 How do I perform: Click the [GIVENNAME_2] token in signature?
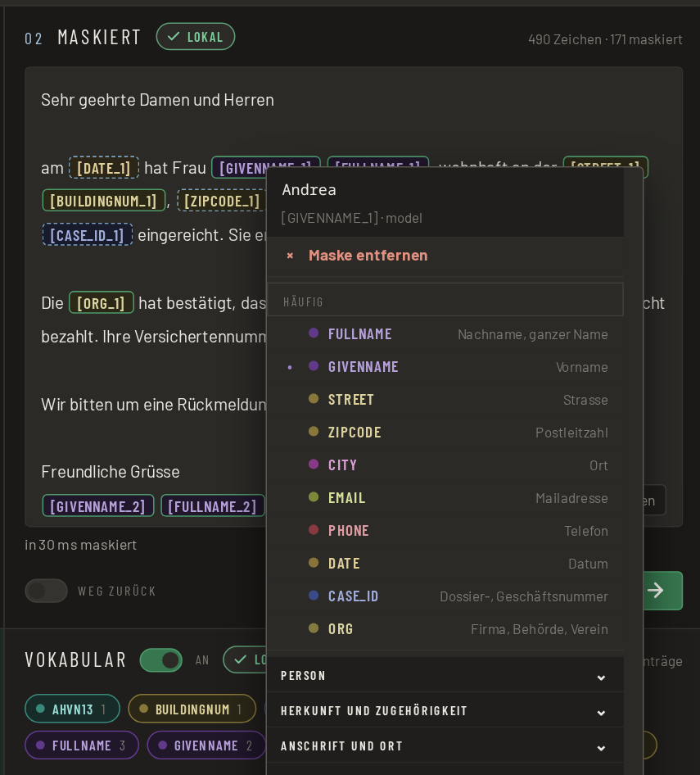[x=97, y=506]
